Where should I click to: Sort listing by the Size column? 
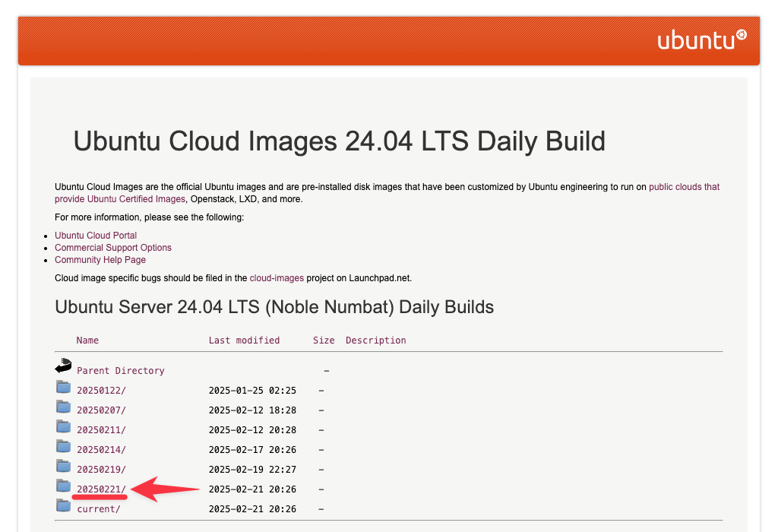(x=324, y=340)
